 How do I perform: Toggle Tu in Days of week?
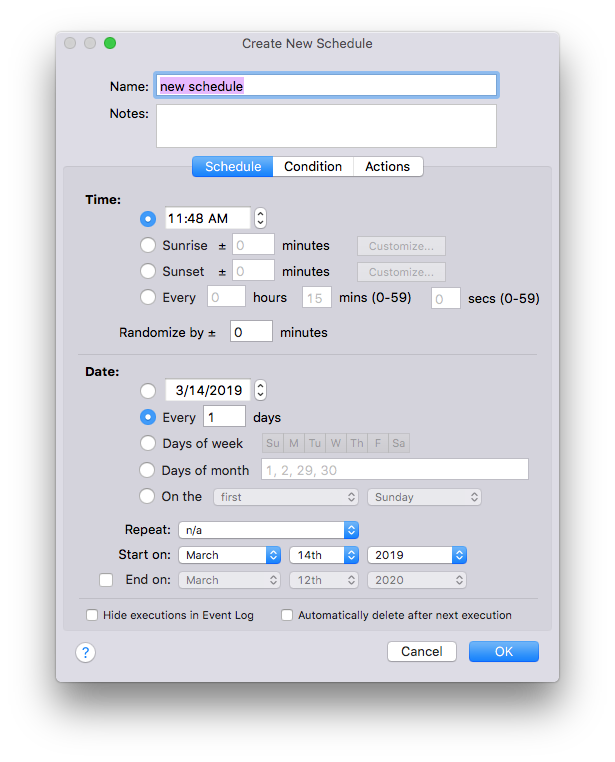pos(315,443)
